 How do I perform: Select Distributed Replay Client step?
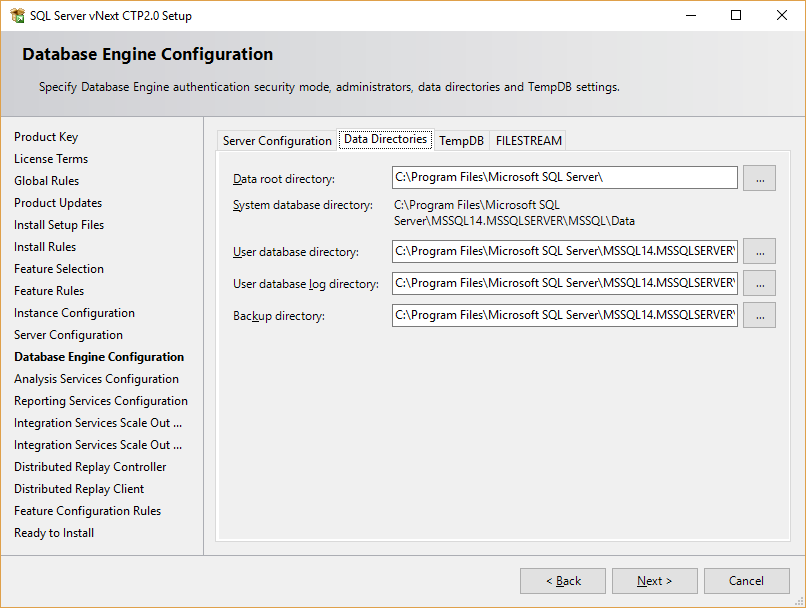[79, 489]
